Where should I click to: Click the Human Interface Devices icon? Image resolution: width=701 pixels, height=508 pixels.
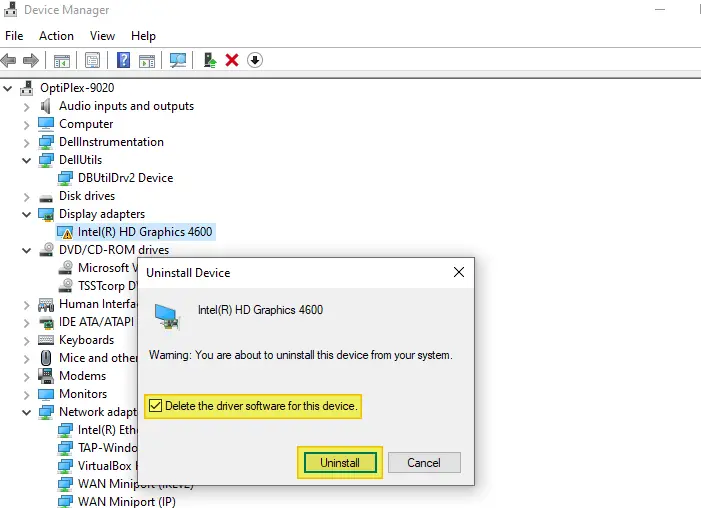[46, 305]
